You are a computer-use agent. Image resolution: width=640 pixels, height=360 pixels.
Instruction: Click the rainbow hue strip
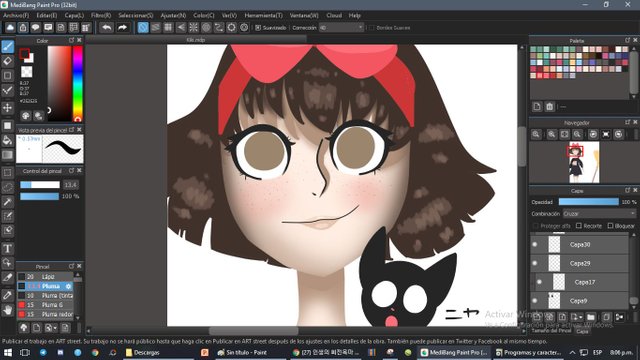(78, 84)
